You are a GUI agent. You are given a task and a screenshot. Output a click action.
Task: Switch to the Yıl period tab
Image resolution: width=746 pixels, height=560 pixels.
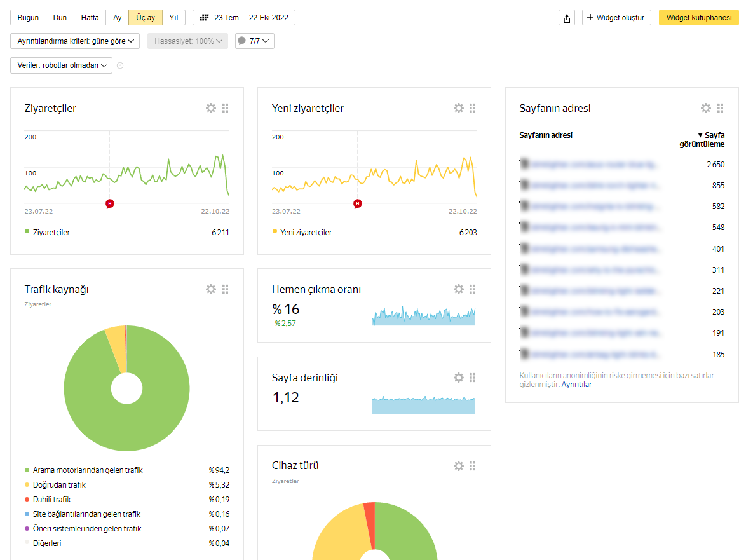(173, 18)
